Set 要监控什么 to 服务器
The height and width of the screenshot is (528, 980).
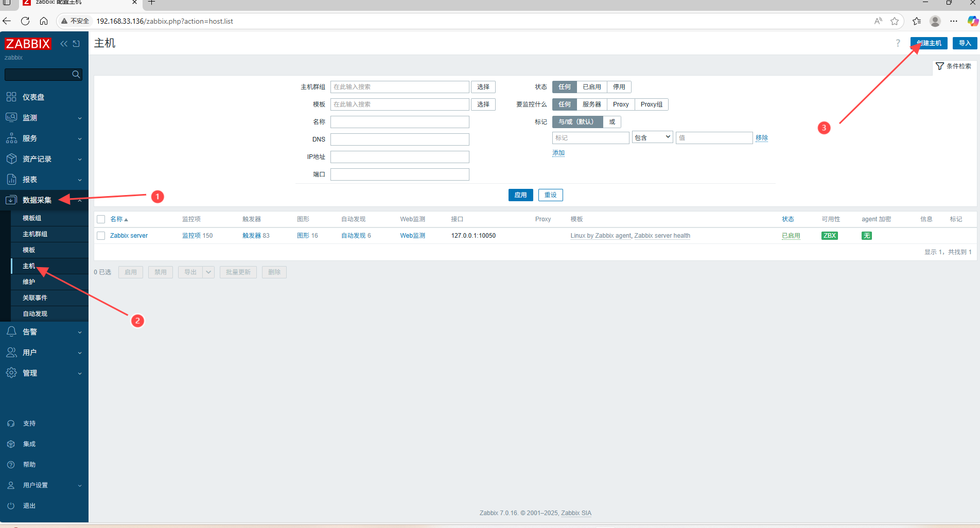pos(592,104)
